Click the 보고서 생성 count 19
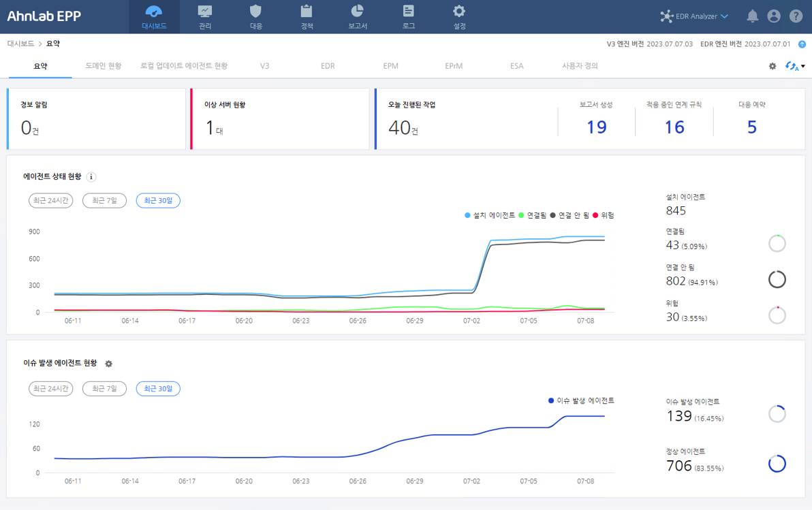Viewport: 812px width, 510px height. [x=596, y=127]
